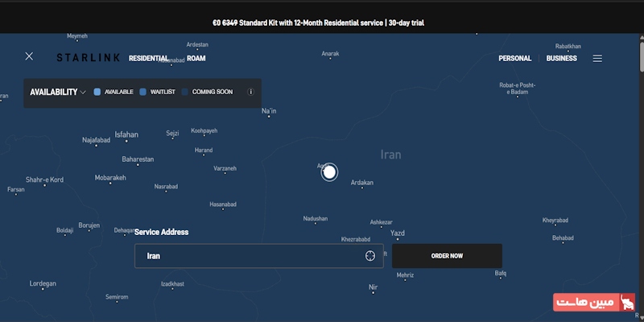Click the Koohpayeh town label
This screenshot has height=322, width=644.
[204, 130]
